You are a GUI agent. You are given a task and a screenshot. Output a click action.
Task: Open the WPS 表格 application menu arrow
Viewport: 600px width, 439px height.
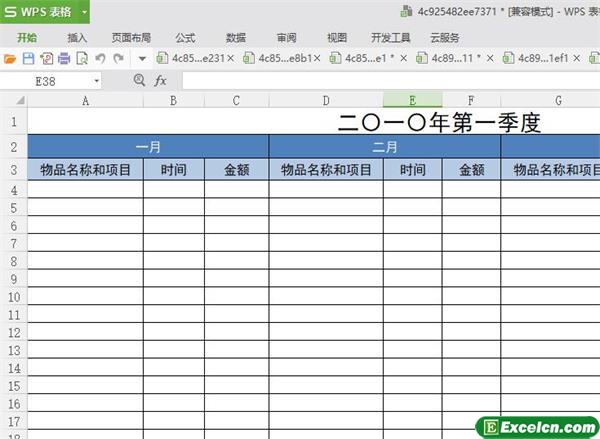84,12
